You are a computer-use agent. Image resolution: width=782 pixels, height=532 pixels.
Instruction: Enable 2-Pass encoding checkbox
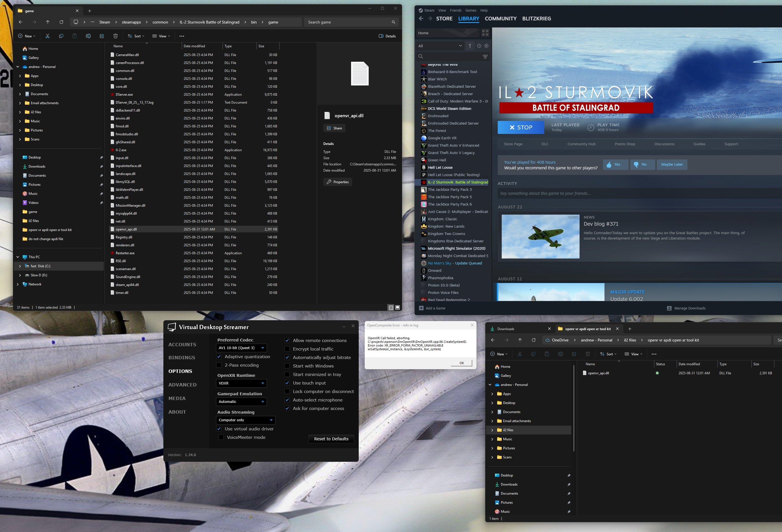click(x=219, y=365)
